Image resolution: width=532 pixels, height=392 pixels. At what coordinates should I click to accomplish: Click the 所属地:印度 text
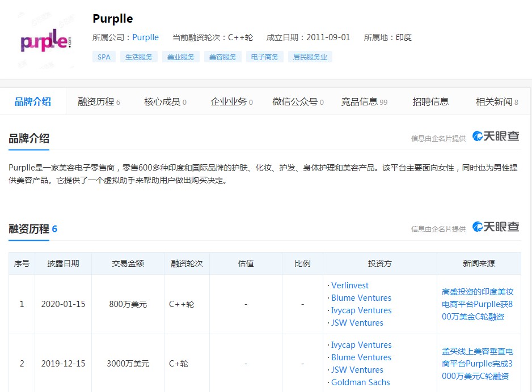(x=387, y=37)
